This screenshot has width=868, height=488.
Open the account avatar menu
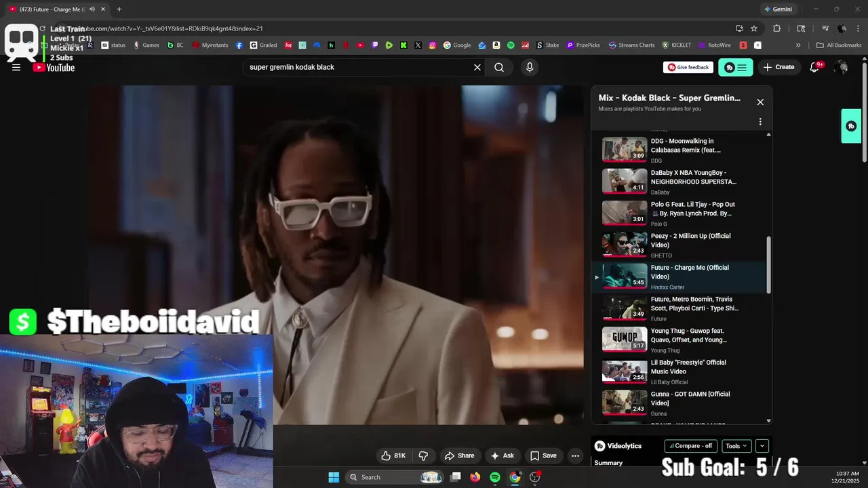(841, 67)
